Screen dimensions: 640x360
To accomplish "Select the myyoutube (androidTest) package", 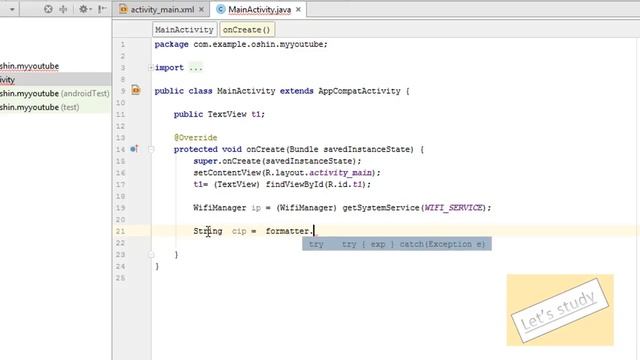I will [x=55, y=93].
